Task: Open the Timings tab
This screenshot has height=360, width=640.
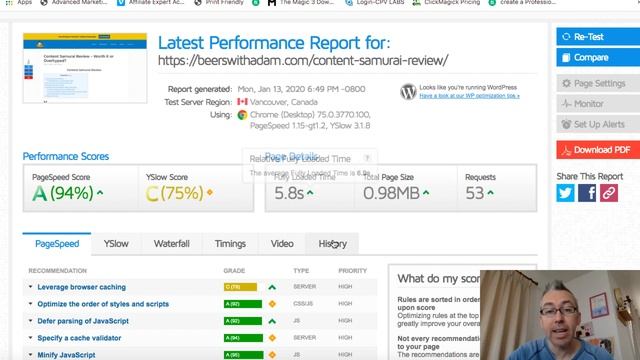Action: click(230, 244)
